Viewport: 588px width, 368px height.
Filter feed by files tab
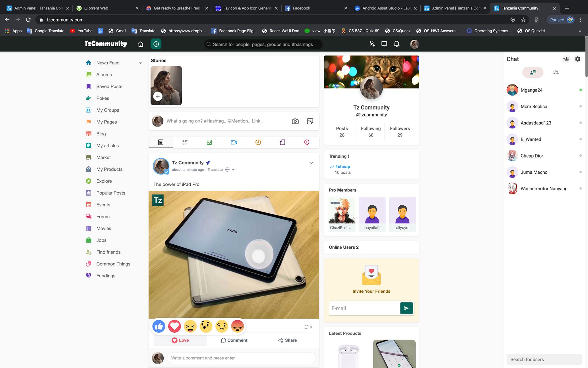283,142
